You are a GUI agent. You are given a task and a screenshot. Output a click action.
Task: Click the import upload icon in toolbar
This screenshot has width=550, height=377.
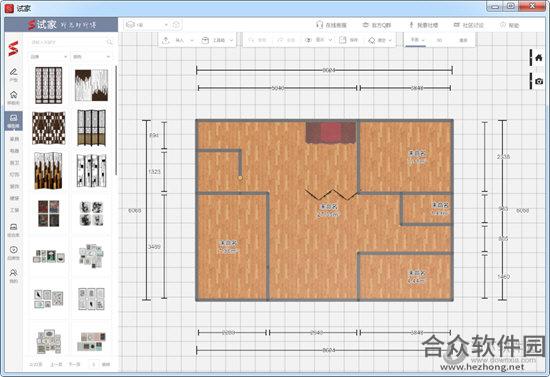(x=166, y=40)
